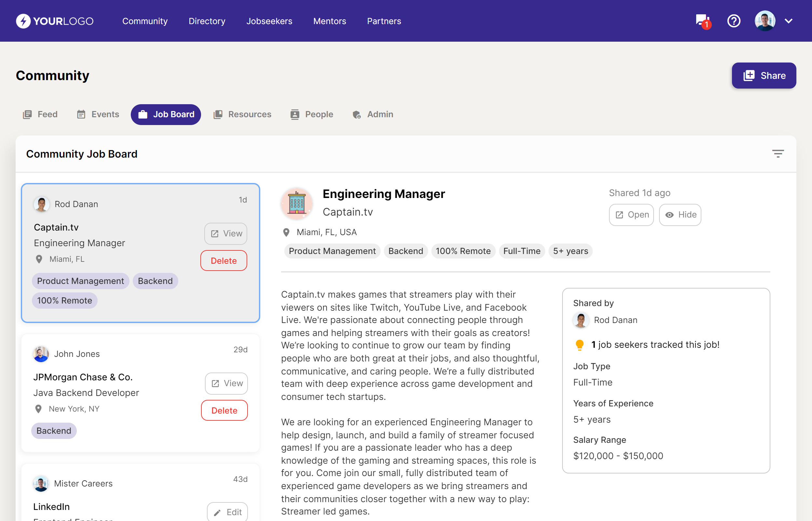Select the Backend tag in JPMorgan card

(54, 431)
